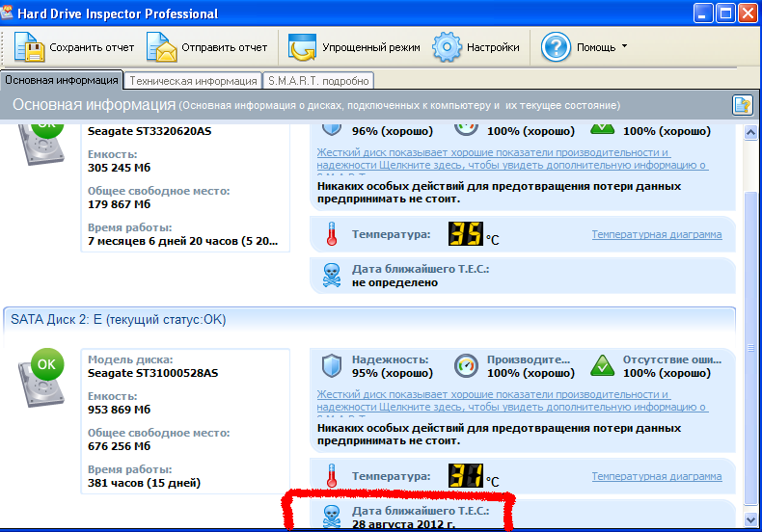The width and height of the screenshot is (762, 532).
Task: Open Техническая информация tab
Action: (193, 81)
